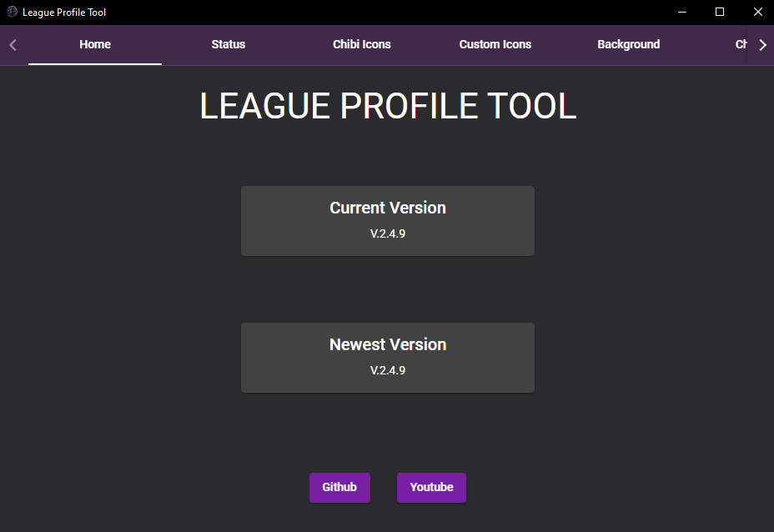Click the minimize window icon
Screen dimensions: 774x532
681,12
